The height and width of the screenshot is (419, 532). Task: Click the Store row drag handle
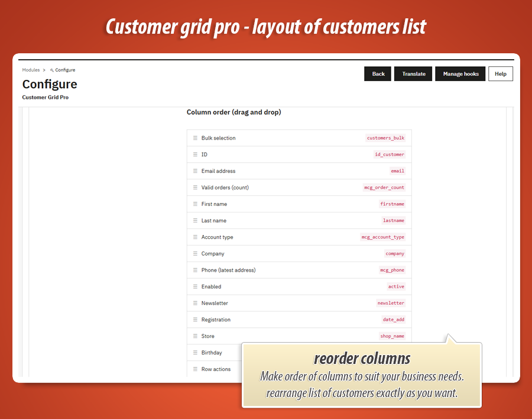tap(195, 336)
